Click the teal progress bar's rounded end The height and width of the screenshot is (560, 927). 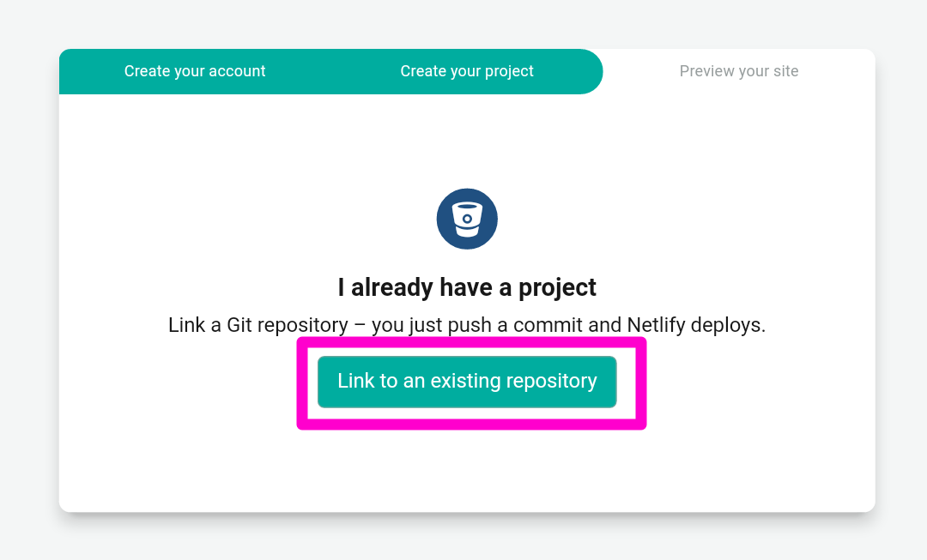tap(588, 71)
